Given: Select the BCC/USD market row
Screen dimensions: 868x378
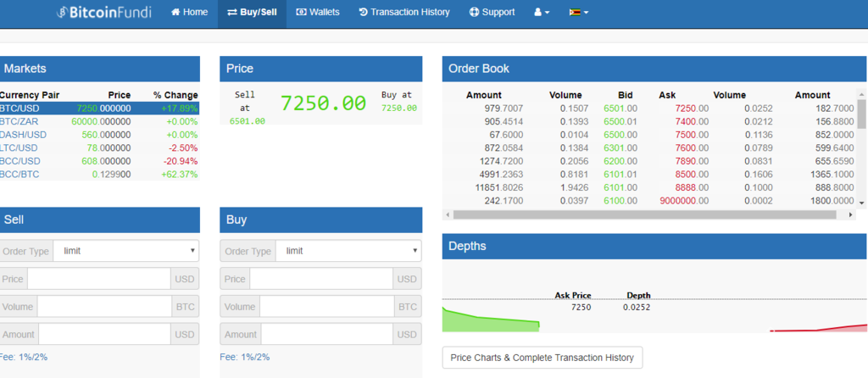Looking at the screenshot, I should (x=99, y=161).
